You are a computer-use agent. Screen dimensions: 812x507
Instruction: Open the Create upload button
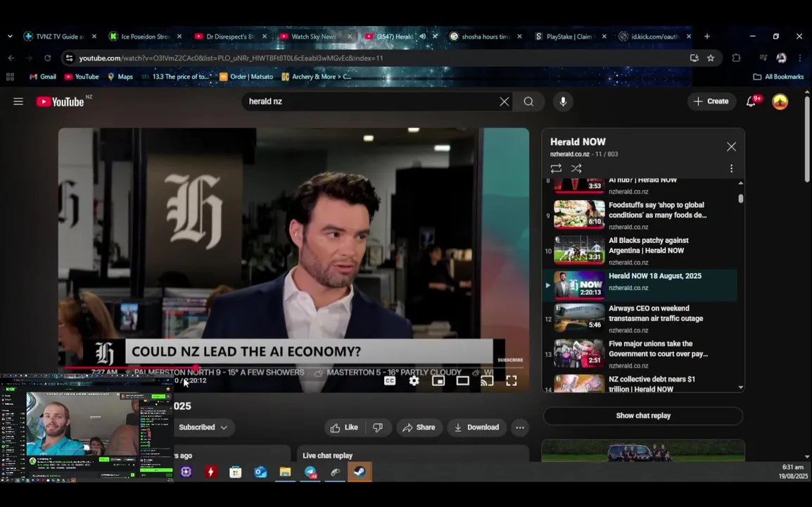(711, 101)
